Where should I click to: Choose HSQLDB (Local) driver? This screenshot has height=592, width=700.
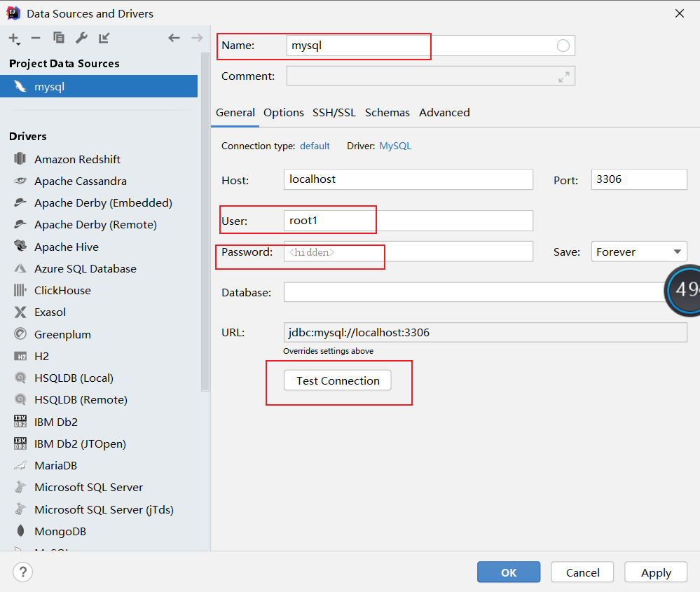coord(74,378)
